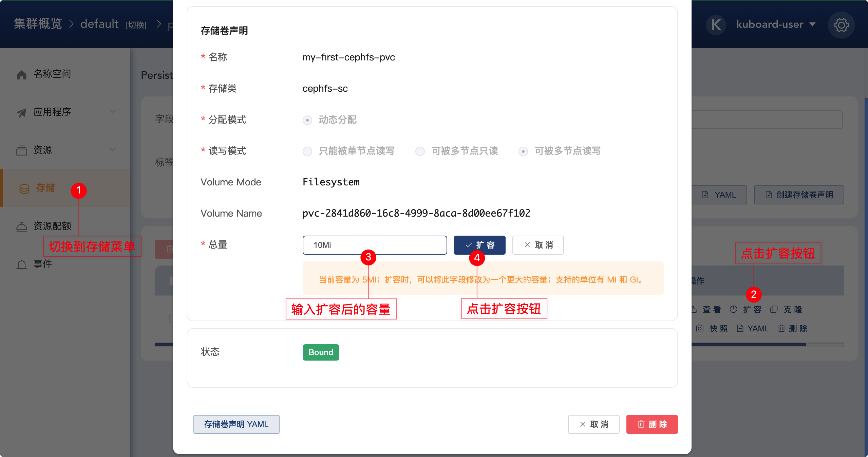Click the settings gear icon in the header
The image size is (868, 457).
841,25
